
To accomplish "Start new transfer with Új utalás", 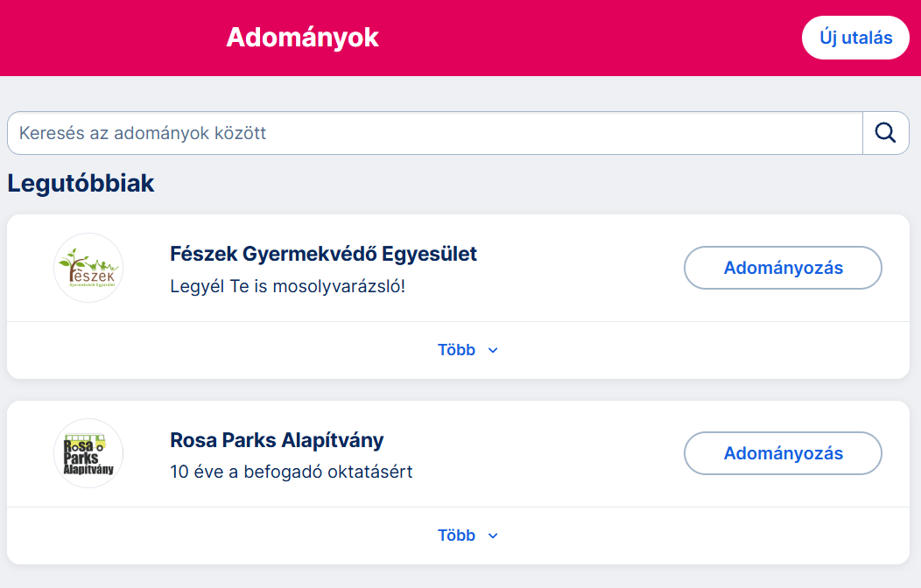I will (855, 38).
